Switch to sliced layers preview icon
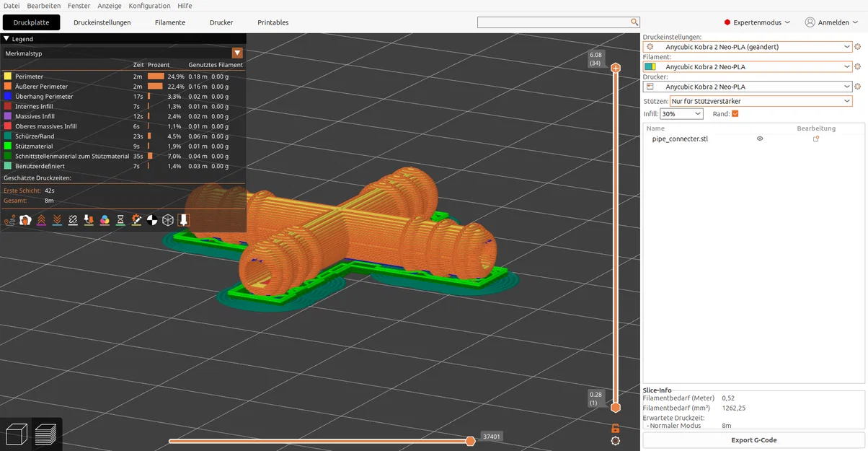This screenshot has width=868, height=451. [x=46, y=434]
